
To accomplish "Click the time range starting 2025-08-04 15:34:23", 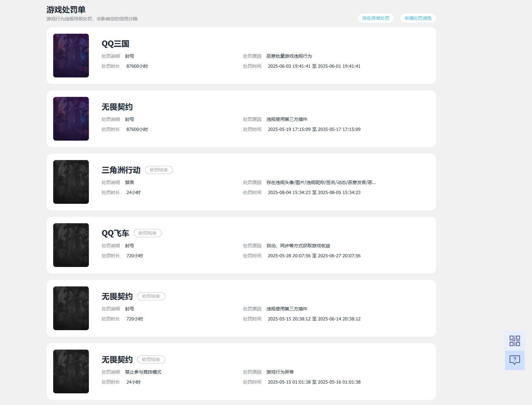I will click(x=314, y=192).
